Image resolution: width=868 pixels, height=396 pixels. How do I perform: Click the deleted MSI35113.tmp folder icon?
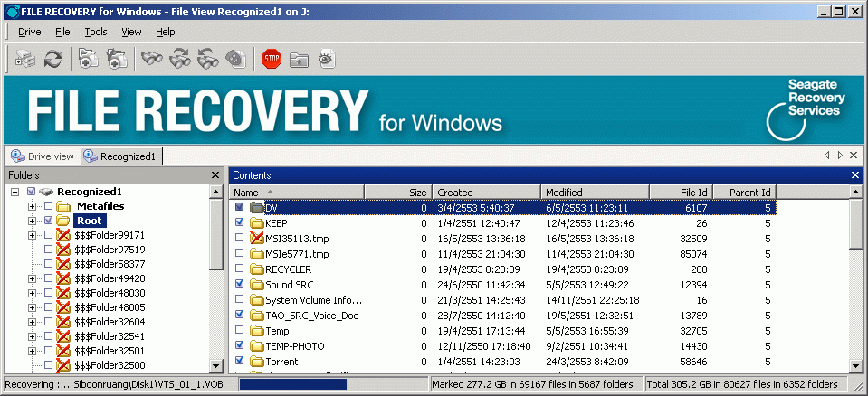click(x=256, y=239)
